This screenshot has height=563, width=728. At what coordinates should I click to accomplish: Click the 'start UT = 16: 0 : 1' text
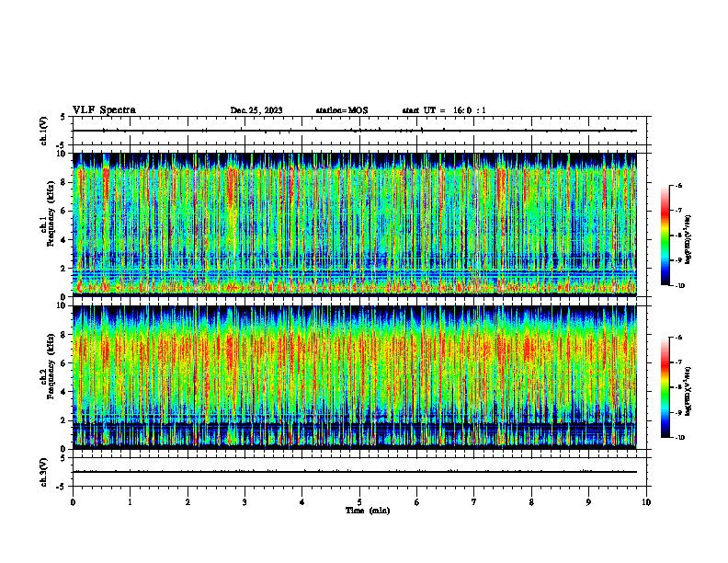tap(444, 110)
